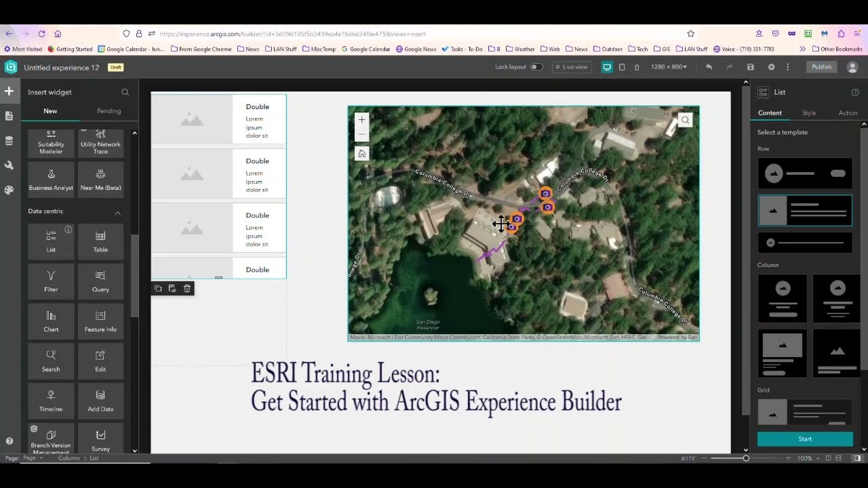The width and height of the screenshot is (868, 488).
Task: Search widgets using magnifier icon
Action: (x=125, y=92)
